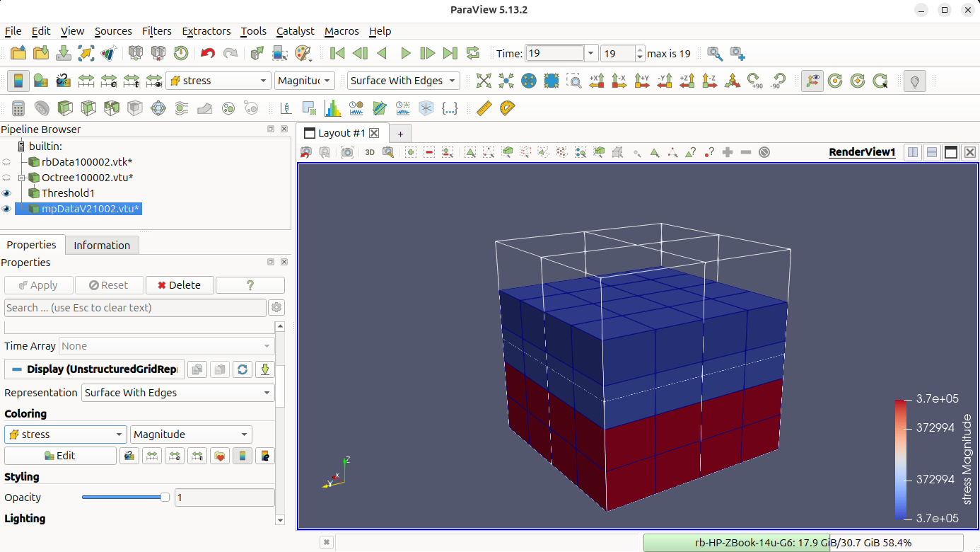980x552 pixels.
Task: Click the Open file folder icon
Action: 18,53
